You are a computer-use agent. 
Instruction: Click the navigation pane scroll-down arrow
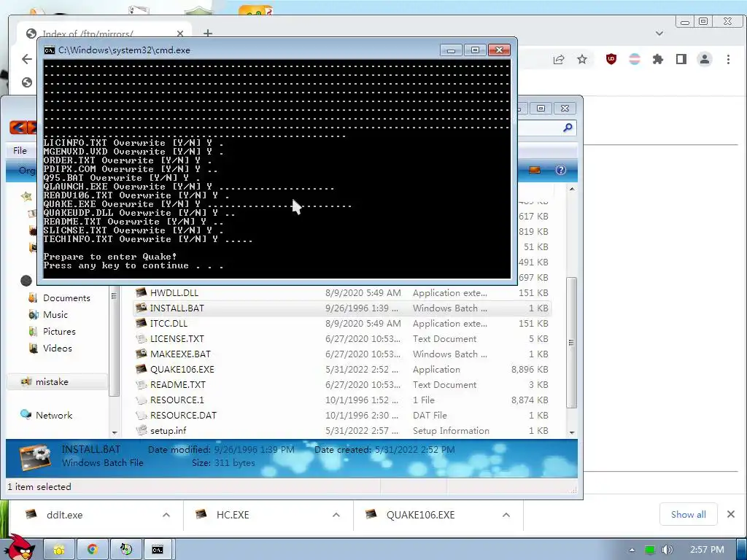[x=115, y=433]
